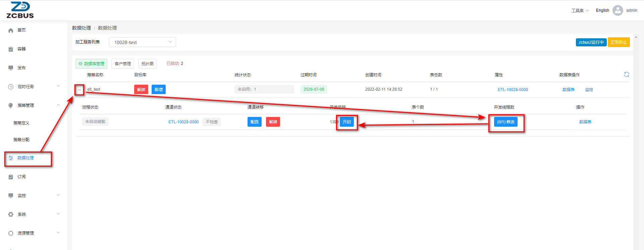Click the orange 正常停止 button
Image resolution: width=644 pixels, height=250 pixels.
pos(619,42)
